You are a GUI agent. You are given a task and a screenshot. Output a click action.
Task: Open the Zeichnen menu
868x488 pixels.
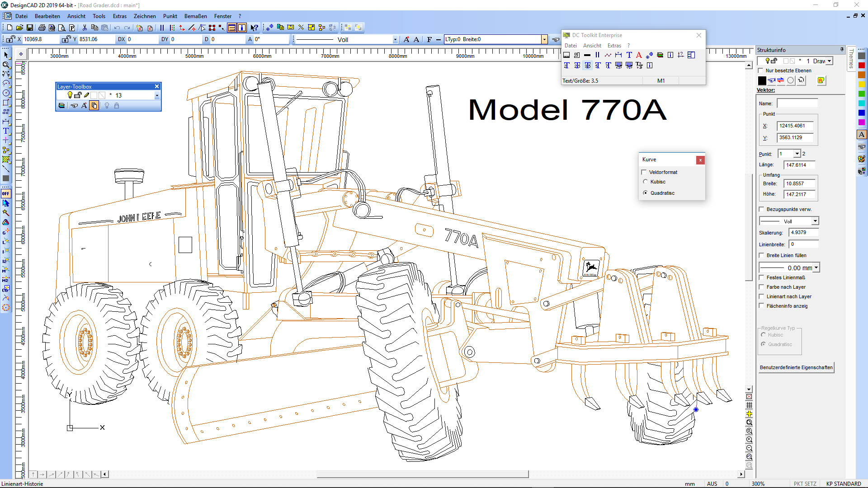click(145, 16)
